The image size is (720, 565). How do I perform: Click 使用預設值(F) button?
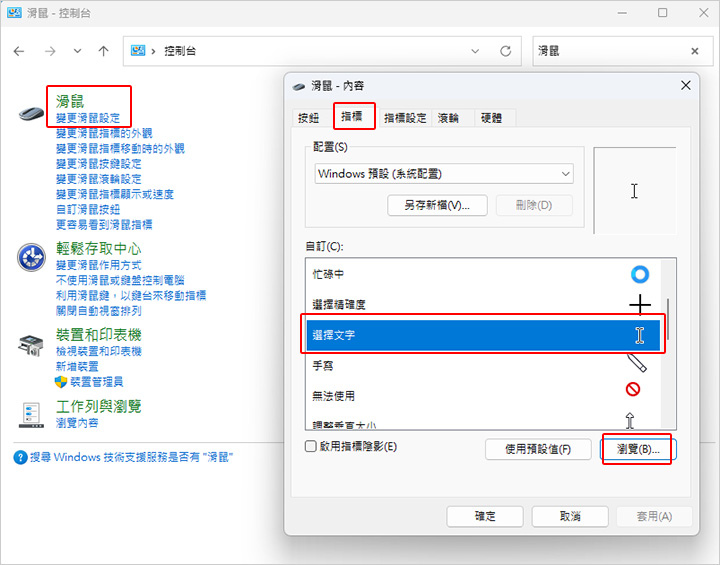click(x=538, y=449)
